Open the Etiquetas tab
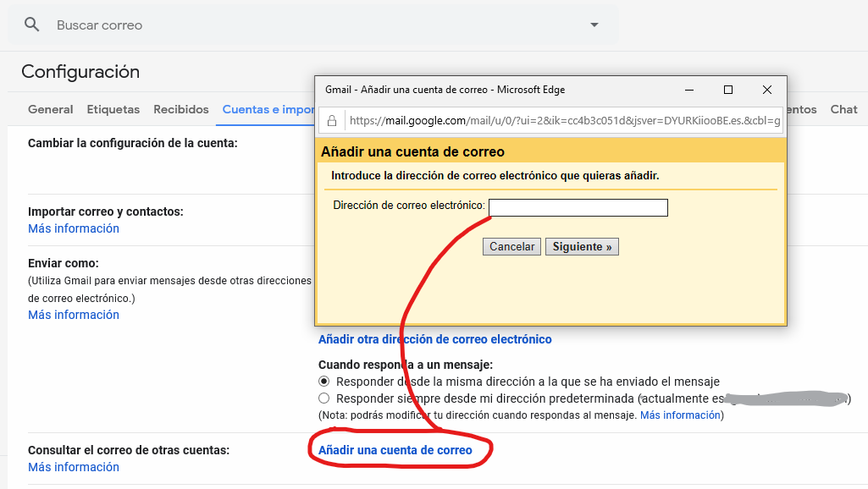Image resolution: width=868 pixels, height=489 pixels. tap(113, 109)
